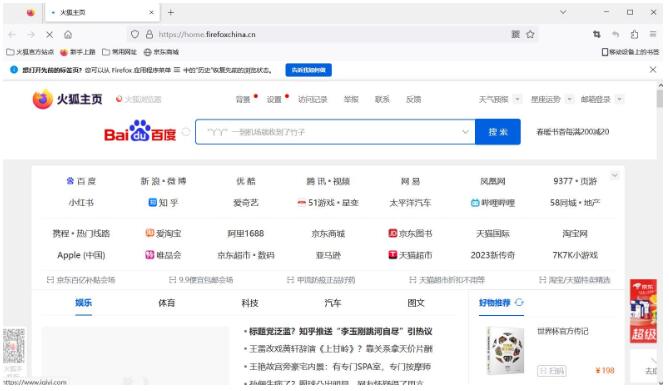Switch to the 体育 news tab
The width and height of the screenshot is (669, 391).
[166, 303]
